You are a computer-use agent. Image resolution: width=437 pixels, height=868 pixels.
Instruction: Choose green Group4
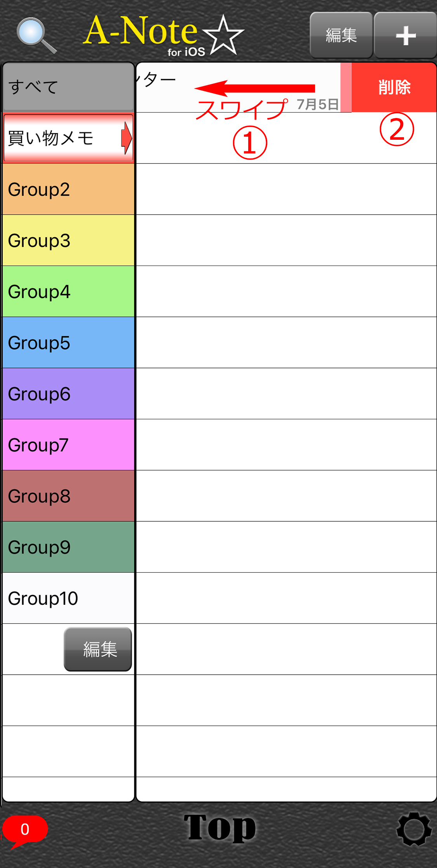point(68,292)
